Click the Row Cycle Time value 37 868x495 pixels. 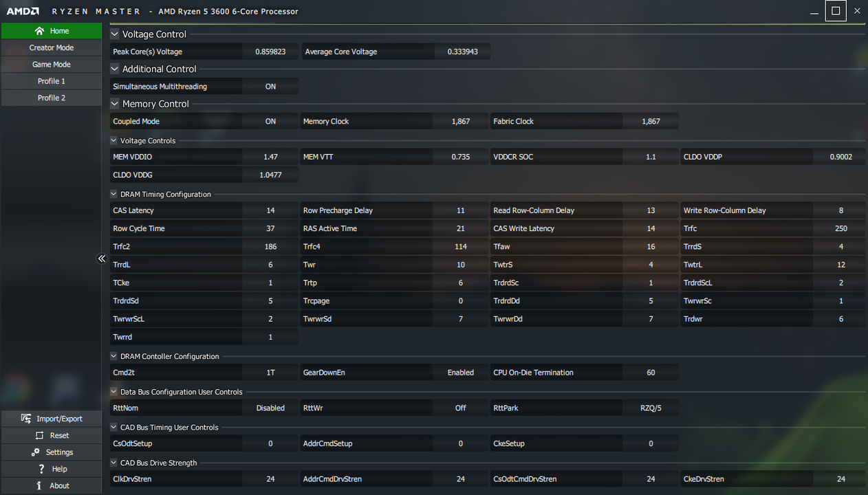tap(270, 228)
